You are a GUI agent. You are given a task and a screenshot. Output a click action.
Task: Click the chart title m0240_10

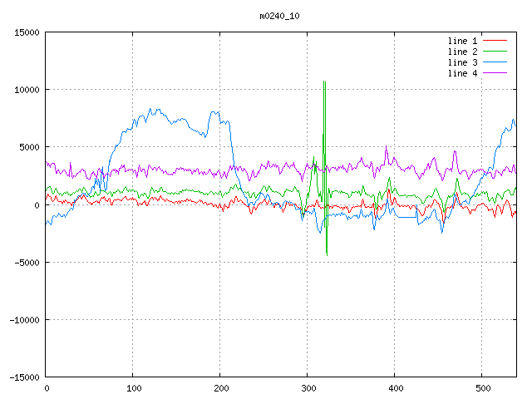pos(281,15)
